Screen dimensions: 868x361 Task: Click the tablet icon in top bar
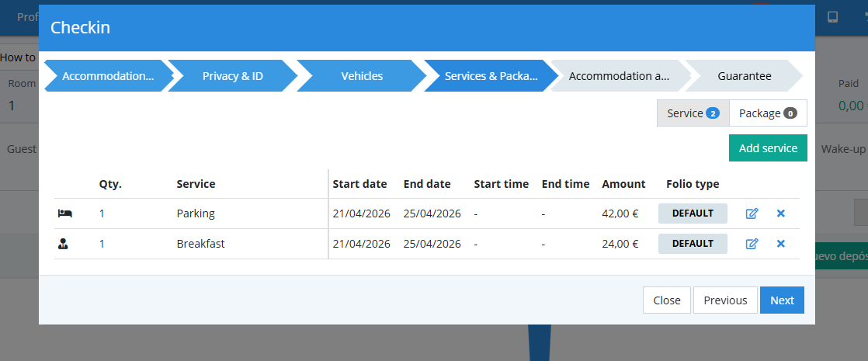point(832,17)
